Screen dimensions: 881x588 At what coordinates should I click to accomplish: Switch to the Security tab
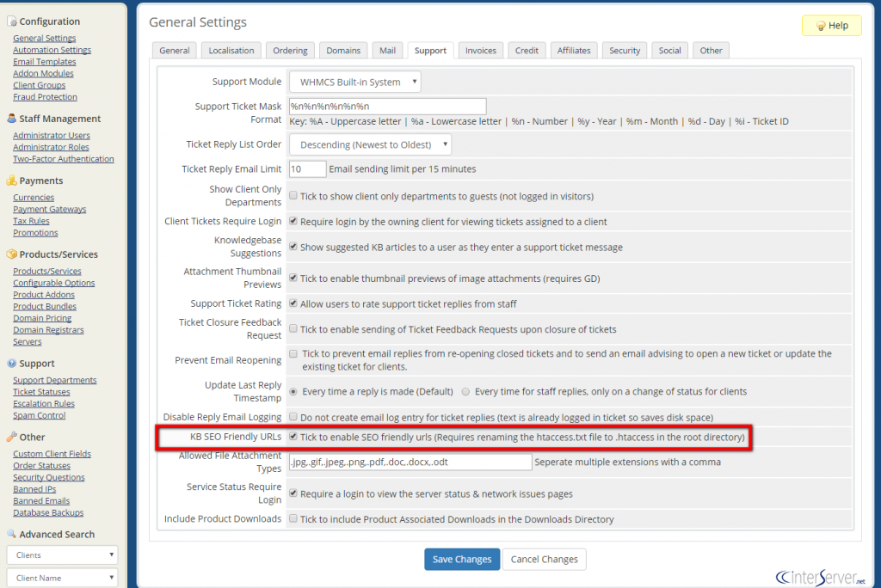625,51
